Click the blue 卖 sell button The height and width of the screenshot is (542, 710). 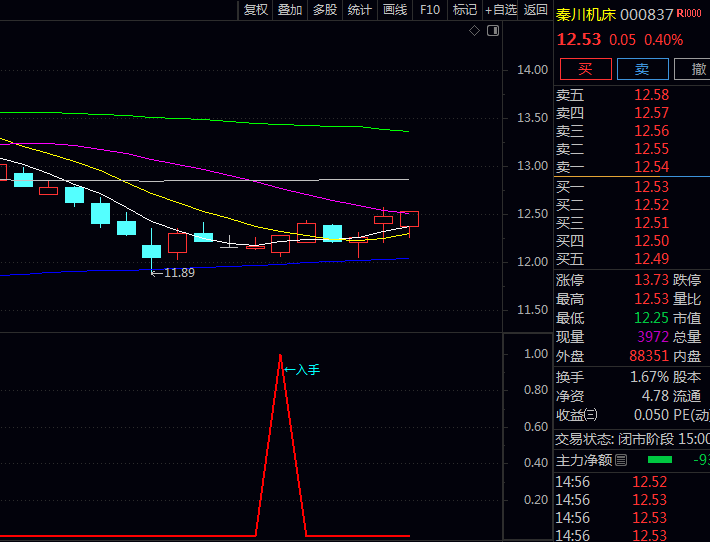tap(642, 69)
